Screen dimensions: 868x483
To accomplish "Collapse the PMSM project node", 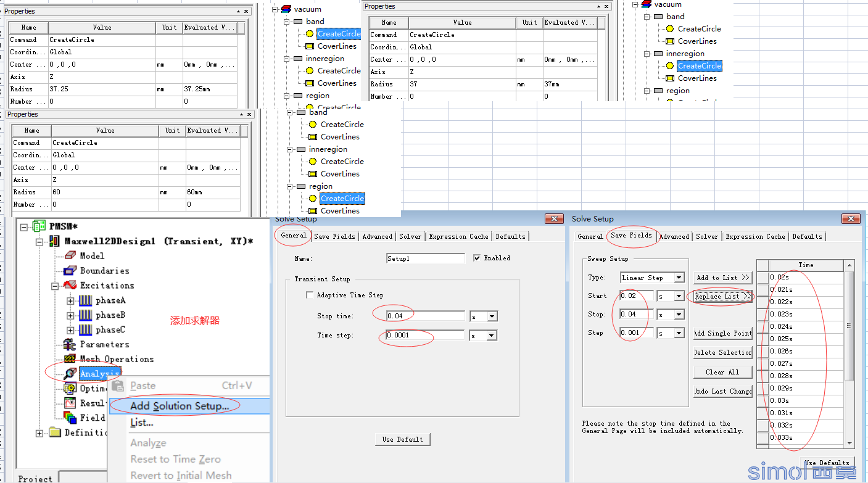I will [24, 226].
